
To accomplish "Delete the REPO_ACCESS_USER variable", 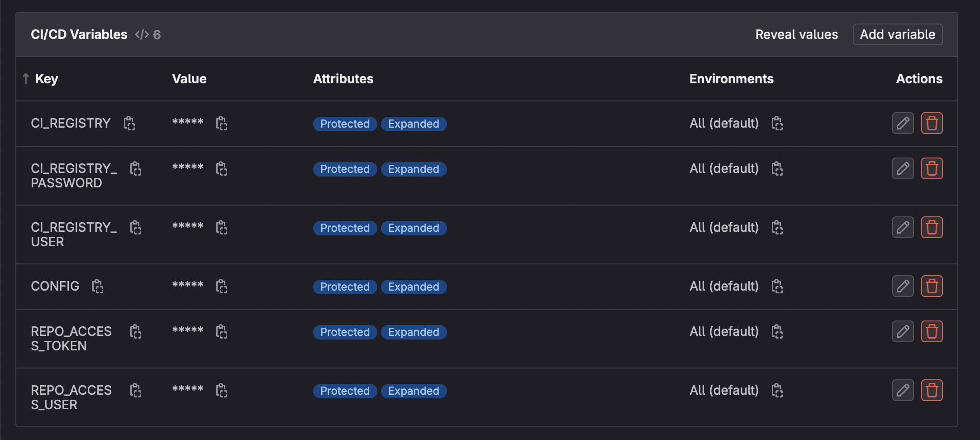I will (932, 390).
